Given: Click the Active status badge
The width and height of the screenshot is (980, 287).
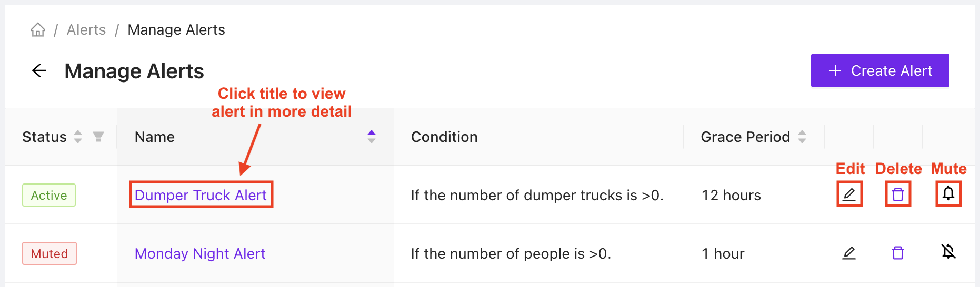Looking at the screenshot, I should (x=49, y=195).
